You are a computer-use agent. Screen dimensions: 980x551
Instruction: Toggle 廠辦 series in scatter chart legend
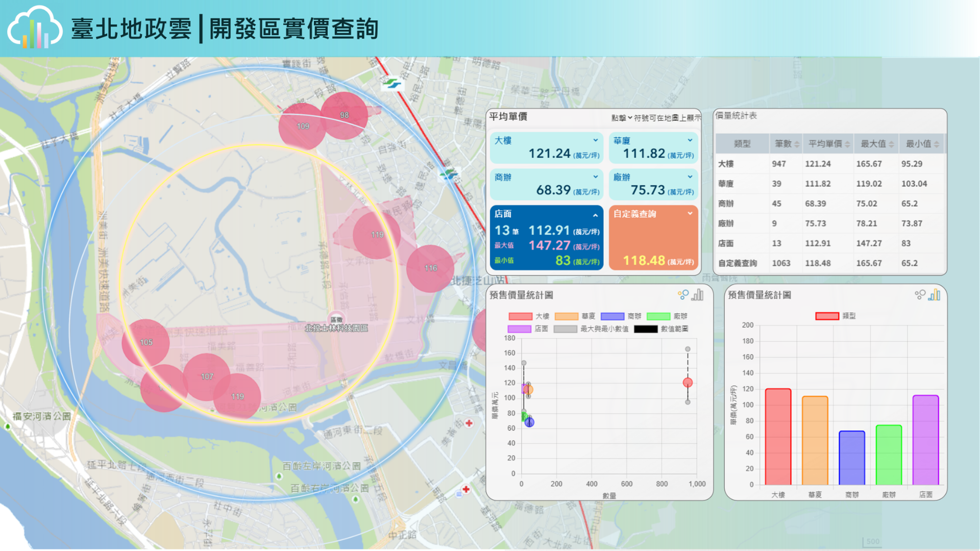pyautogui.click(x=667, y=316)
